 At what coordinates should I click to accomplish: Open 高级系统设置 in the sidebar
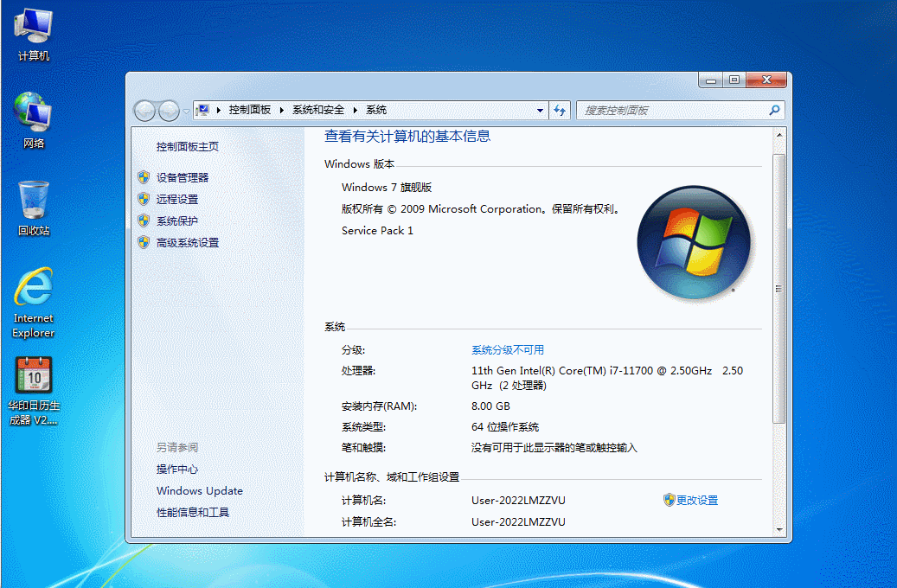coord(188,243)
